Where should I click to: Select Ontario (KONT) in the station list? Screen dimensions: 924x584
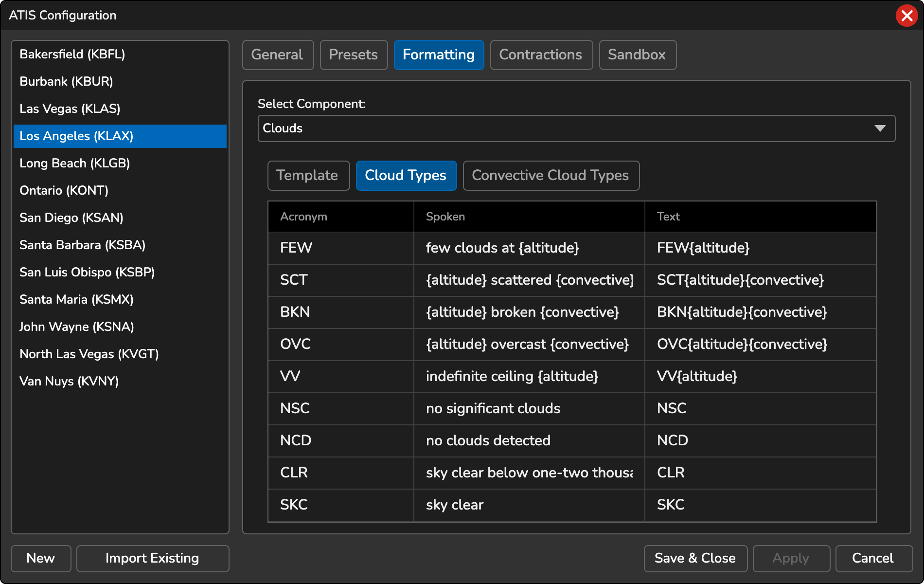point(120,191)
